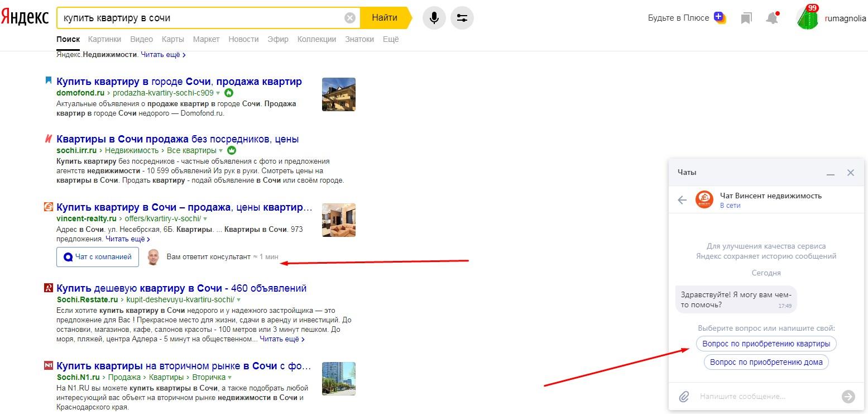Image resolution: width=868 pixels, height=414 pixels.
Task: Click 'offers/kvartiry-v-sochi/' path of vincent-realty
Action: [x=162, y=219]
